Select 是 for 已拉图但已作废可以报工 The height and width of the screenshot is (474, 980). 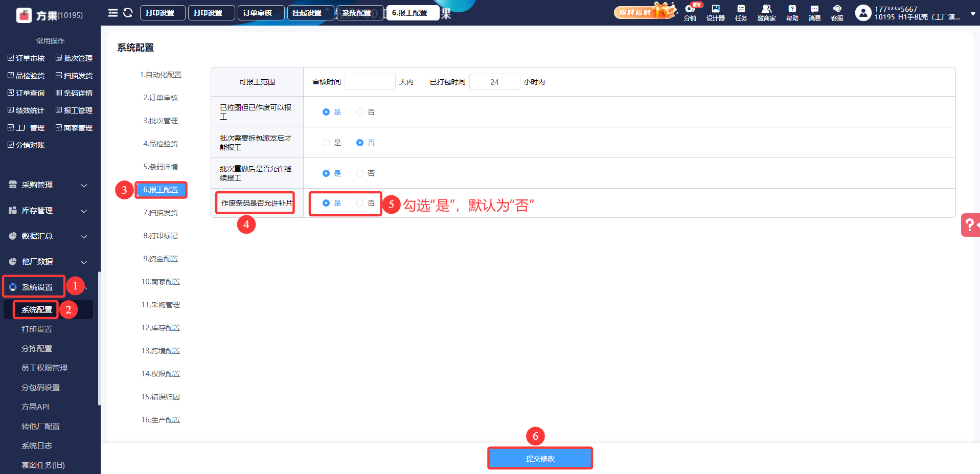[x=326, y=112]
